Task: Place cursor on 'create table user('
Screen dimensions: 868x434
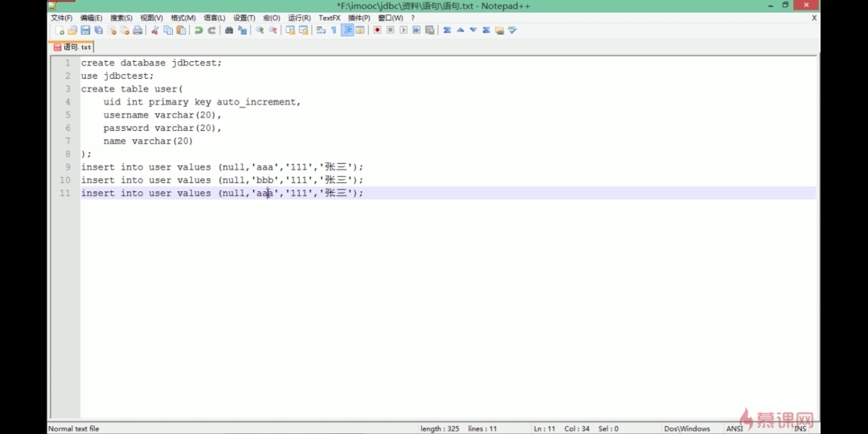Action: [x=132, y=89]
